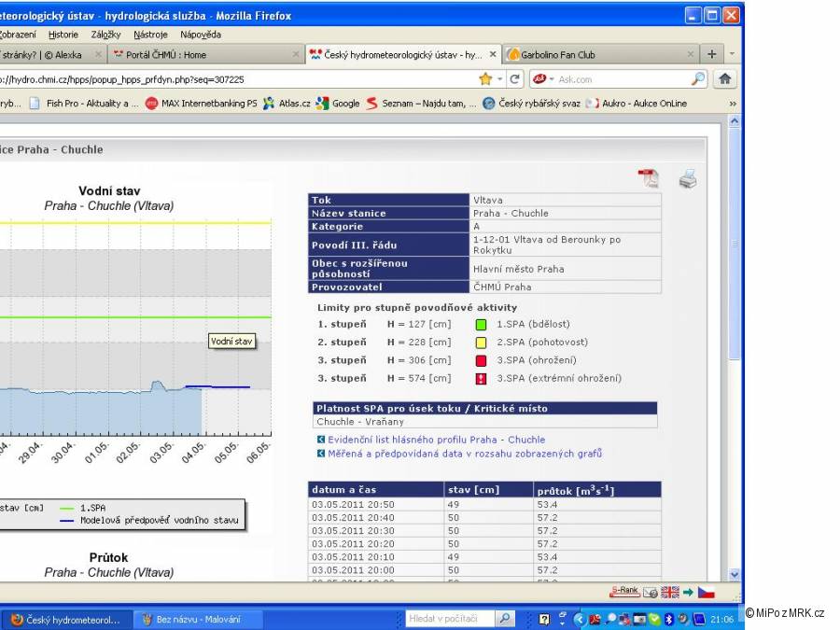This screenshot has width=840, height=630.
Task: Print the station page with printer icon
Action: point(688,178)
